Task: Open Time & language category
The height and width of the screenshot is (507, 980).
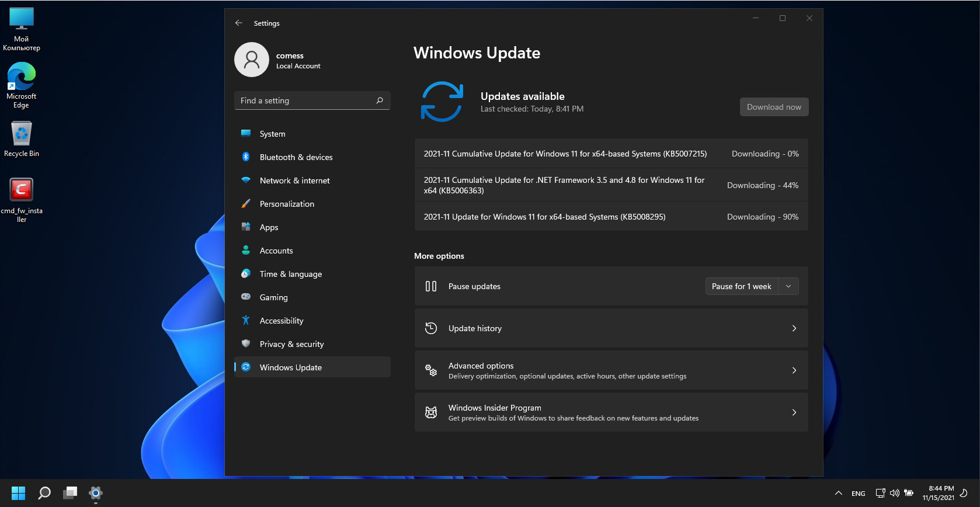Action: tap(312, 273)
